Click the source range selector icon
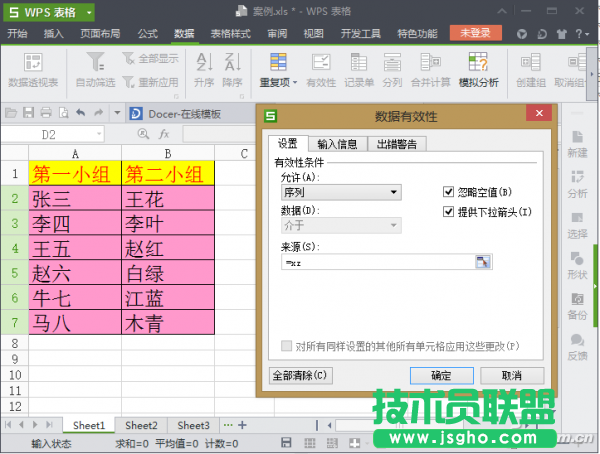The height and width of the screenshot is (454, 600). (484, 262)
